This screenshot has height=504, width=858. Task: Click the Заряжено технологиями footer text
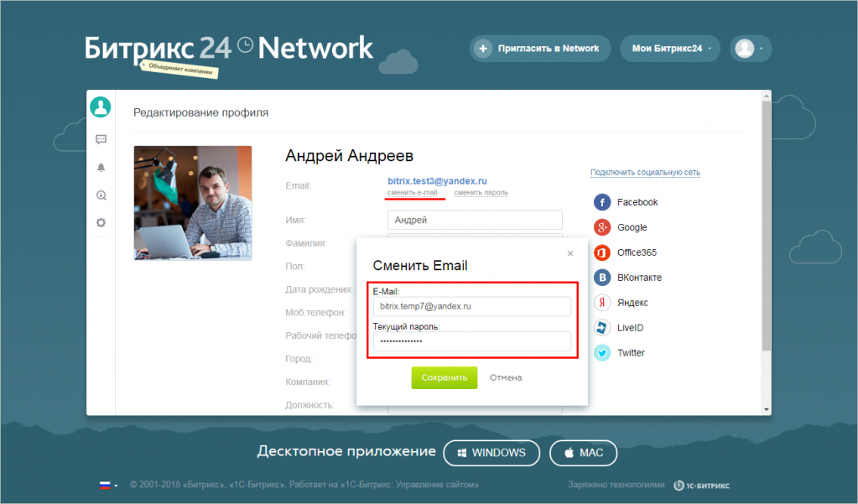pyautogui.click(x=616, y=485)
